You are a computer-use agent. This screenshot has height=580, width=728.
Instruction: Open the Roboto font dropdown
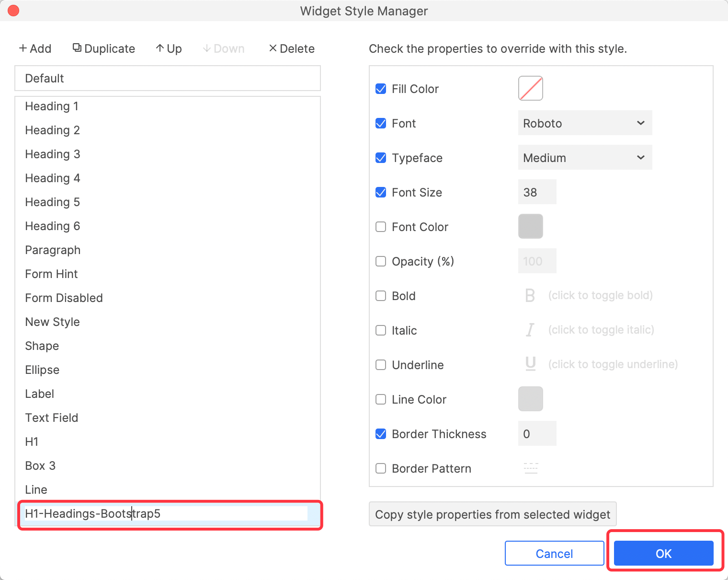(585, 123)
